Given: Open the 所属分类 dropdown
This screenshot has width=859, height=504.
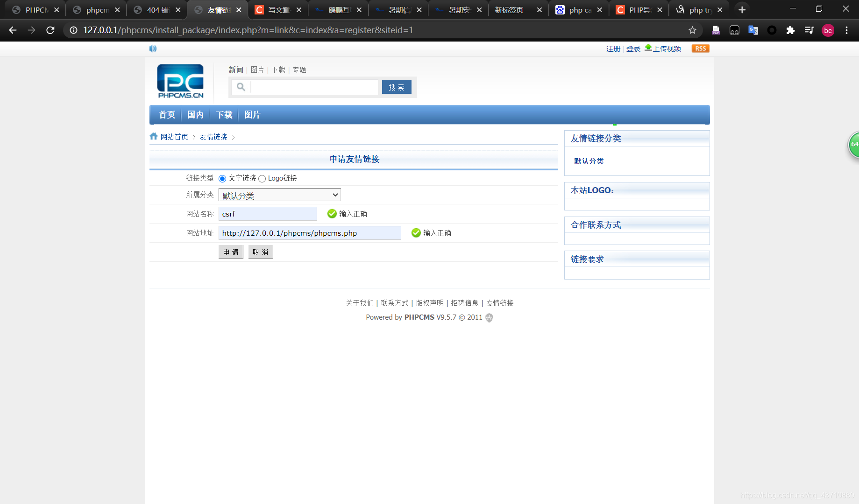Looking at the screenshot, I should point(280,195).
